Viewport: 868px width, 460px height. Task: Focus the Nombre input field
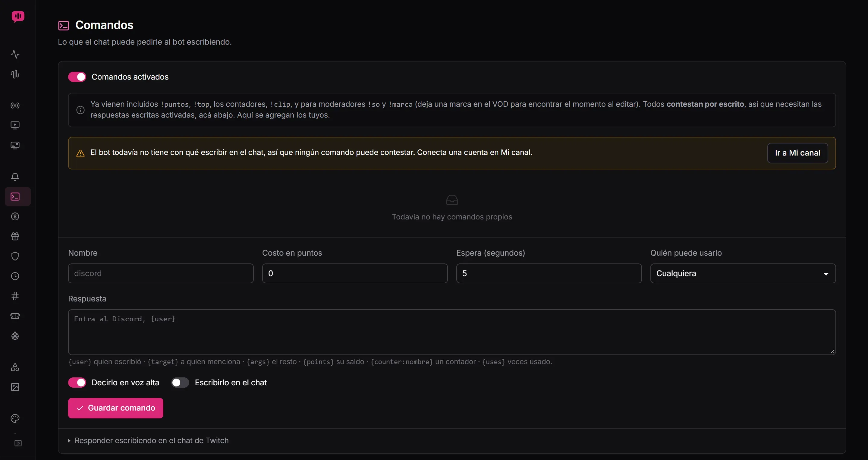point(161,273)
